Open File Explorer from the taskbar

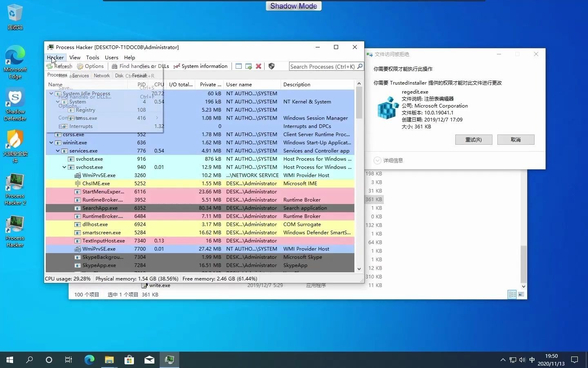click(x=109, y=360)
